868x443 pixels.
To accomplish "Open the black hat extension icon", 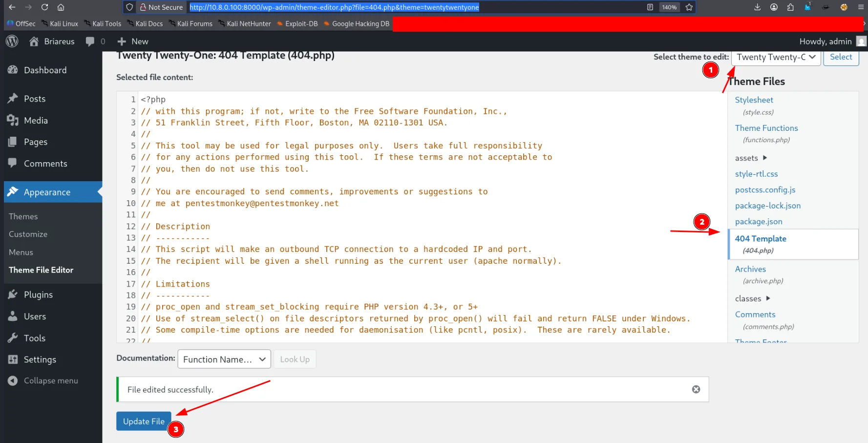I will tap(826, 7).
